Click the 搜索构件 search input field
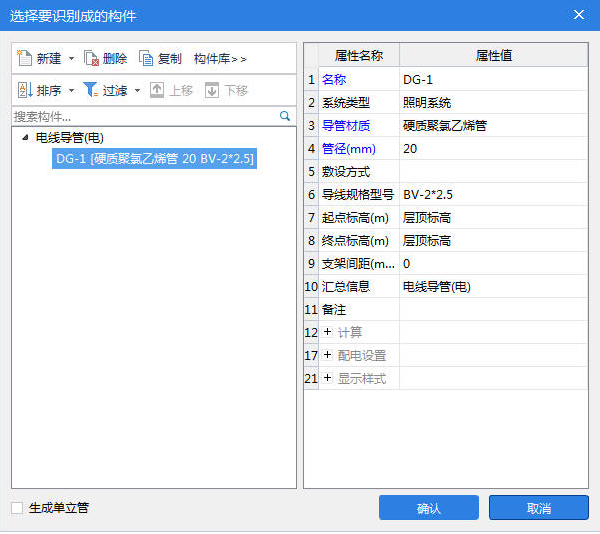This screenshot has width=600, height=534. [x=140, y=116]
